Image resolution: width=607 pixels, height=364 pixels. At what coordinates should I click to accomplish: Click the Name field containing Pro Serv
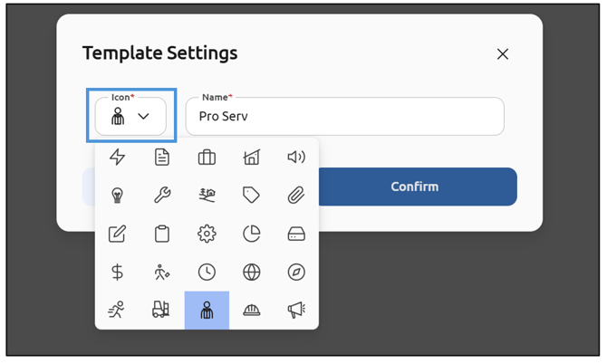pos(344,117)
